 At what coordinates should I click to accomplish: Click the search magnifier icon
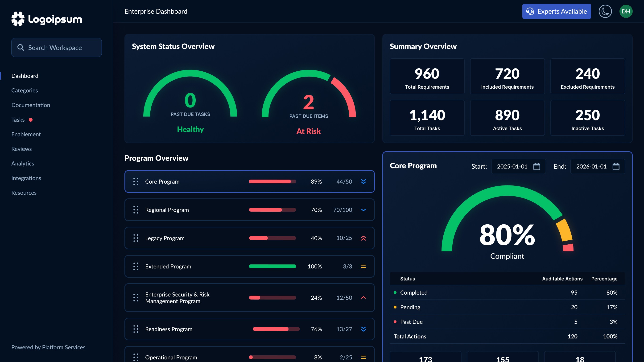coord(21,48)
